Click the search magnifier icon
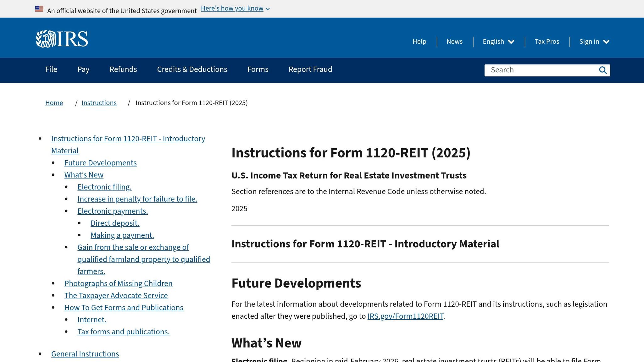Screen dimensions: 644x362 coord(603,70)
